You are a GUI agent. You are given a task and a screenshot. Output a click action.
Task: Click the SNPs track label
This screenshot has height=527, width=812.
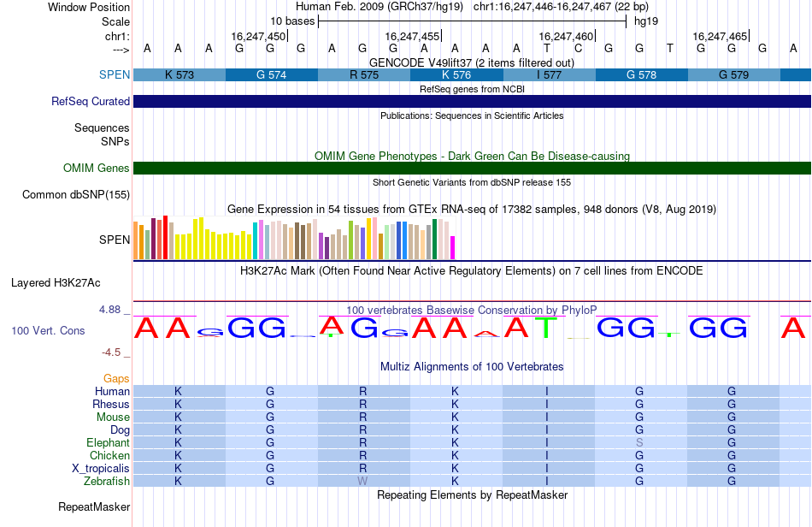coord(115,141)
